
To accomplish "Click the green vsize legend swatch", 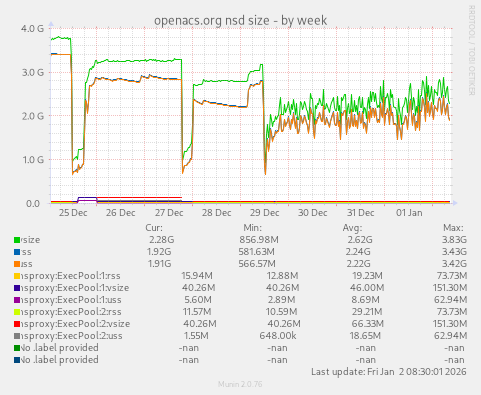I will (x=17, y=240).
